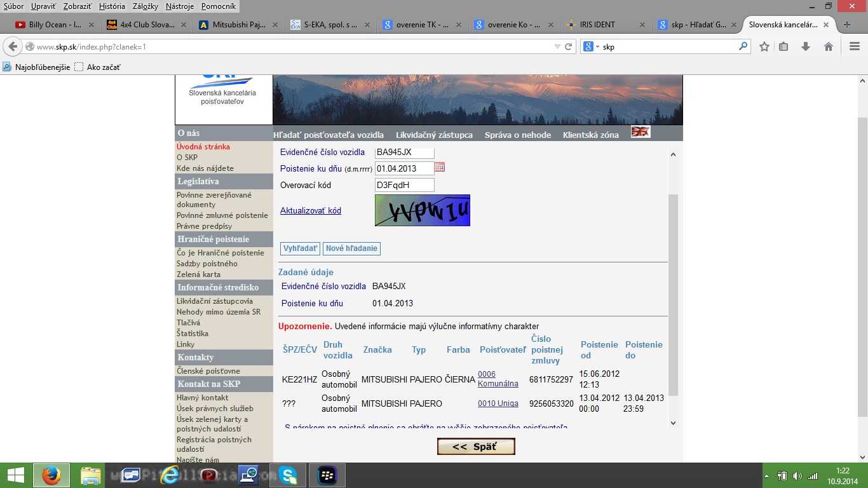Open Správa o nehode nav item
Image resolution: width=868 pixels, height=488 pixels.
pos(518,135)
